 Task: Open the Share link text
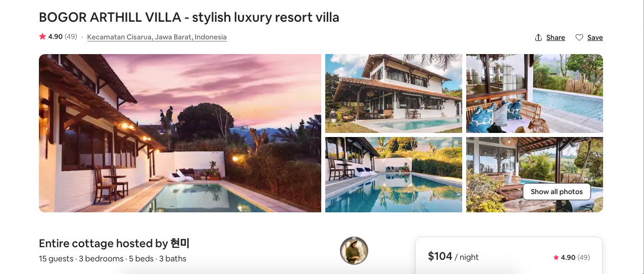[x=556, y=37]
